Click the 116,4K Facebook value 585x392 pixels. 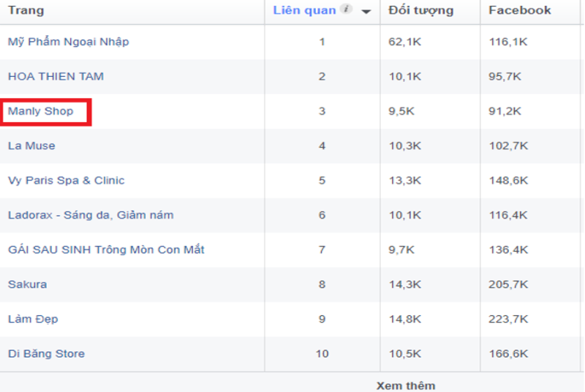(508, 215)
